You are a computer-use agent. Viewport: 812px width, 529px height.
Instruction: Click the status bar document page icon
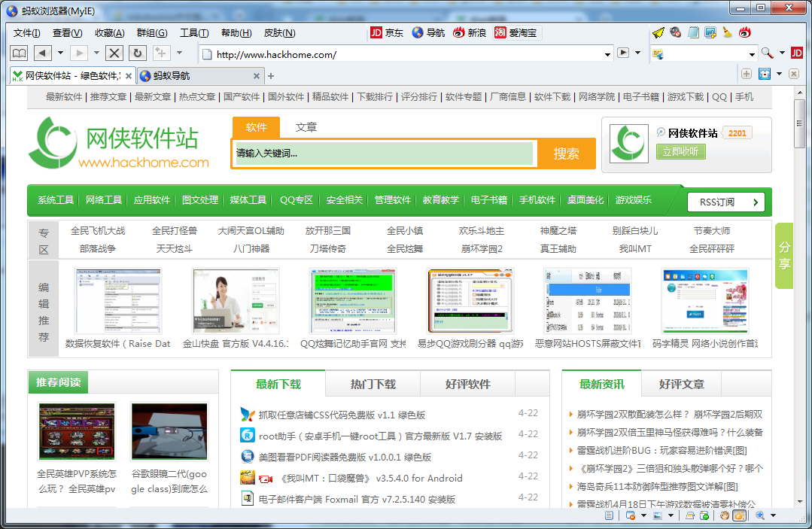(609, 515)
